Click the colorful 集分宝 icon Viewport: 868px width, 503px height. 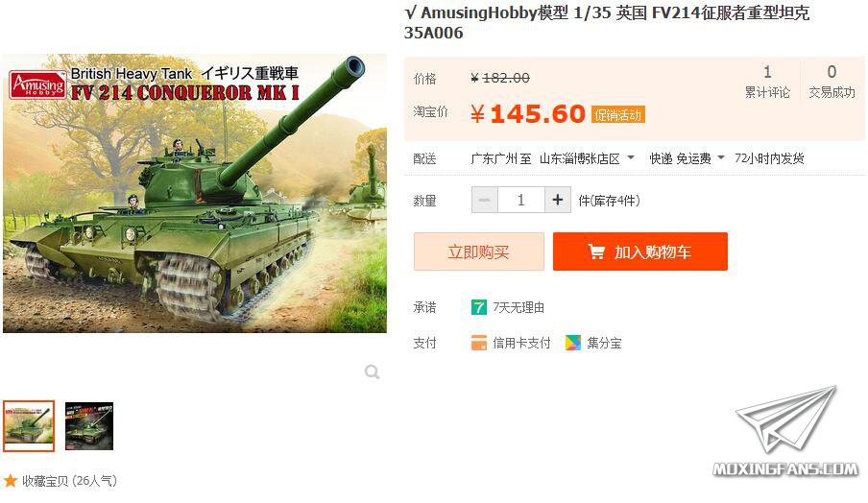coord(573,343)
